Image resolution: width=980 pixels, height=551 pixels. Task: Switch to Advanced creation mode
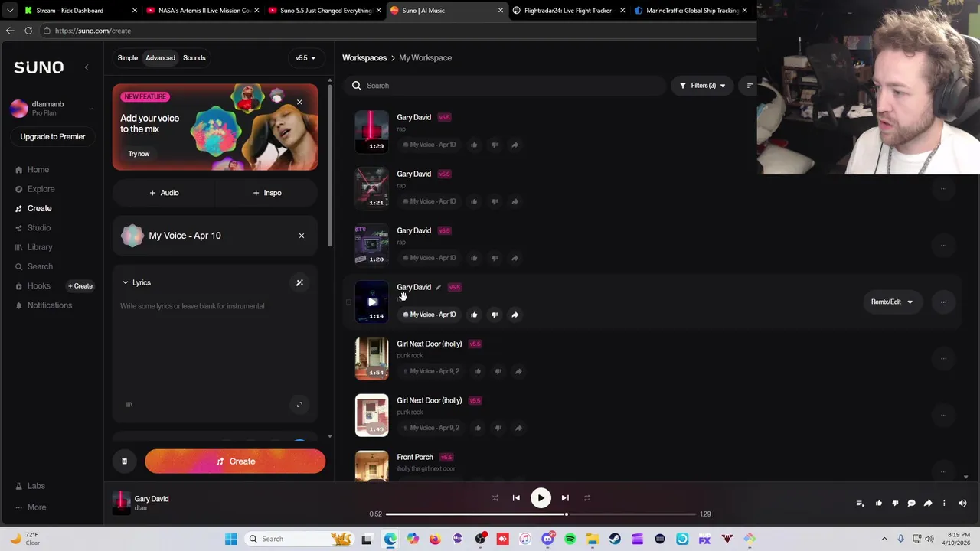tap(160, 58)
